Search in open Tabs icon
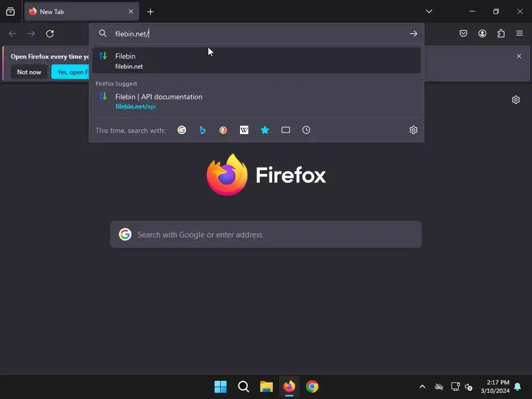Viewport: 532px width, 399px height. (x=286, y=130)
